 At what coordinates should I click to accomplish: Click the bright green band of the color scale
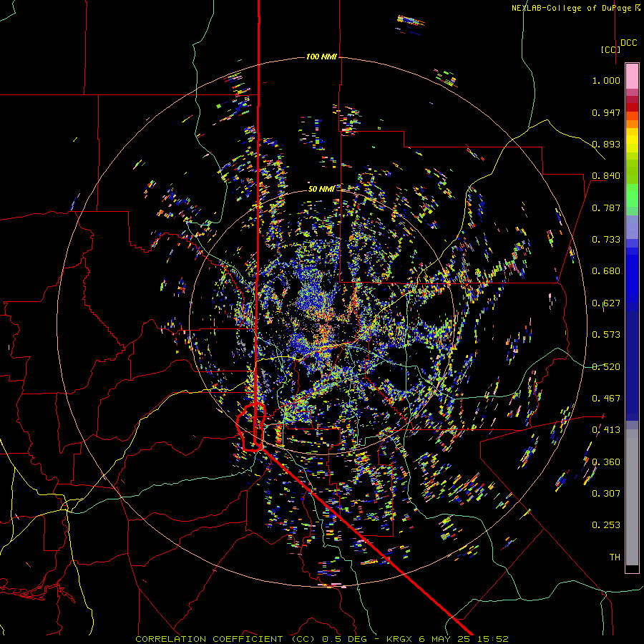[632, 195]
